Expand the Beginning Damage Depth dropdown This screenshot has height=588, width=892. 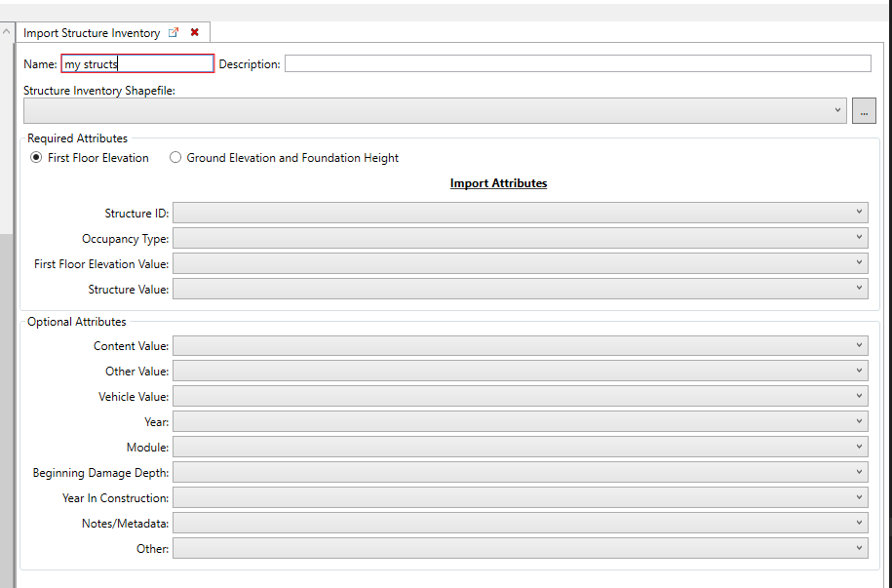tap(858, 472)
